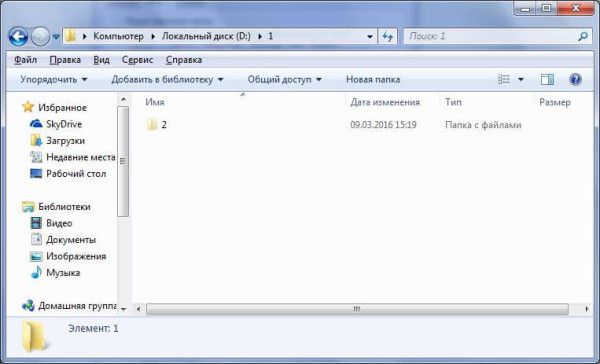The height and width of the screenshot is (364, 600).
Task: Select Локальный диск (D:) in address path
Action: 206,36
